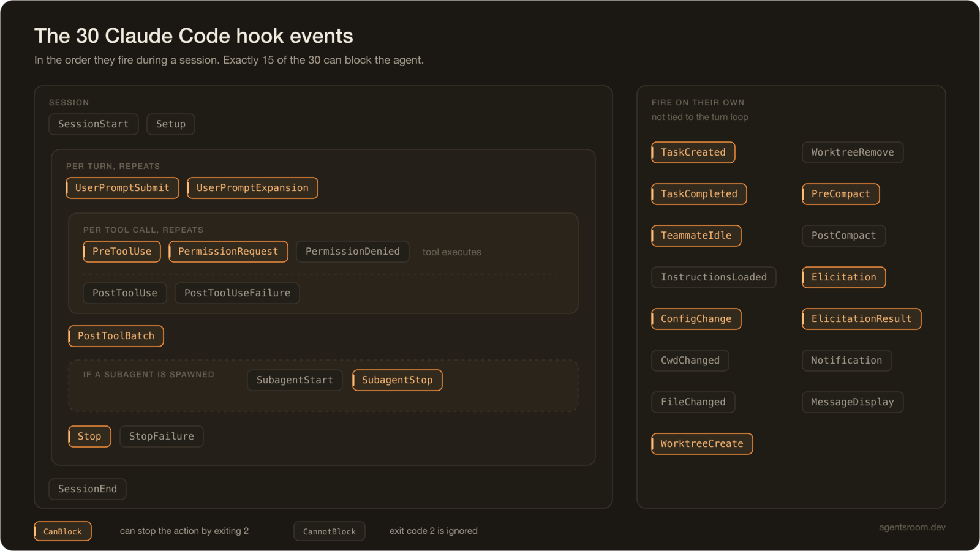The image size is (980, 551).
Task: Click the PermissionDenied chip
Action: (353, 252)
